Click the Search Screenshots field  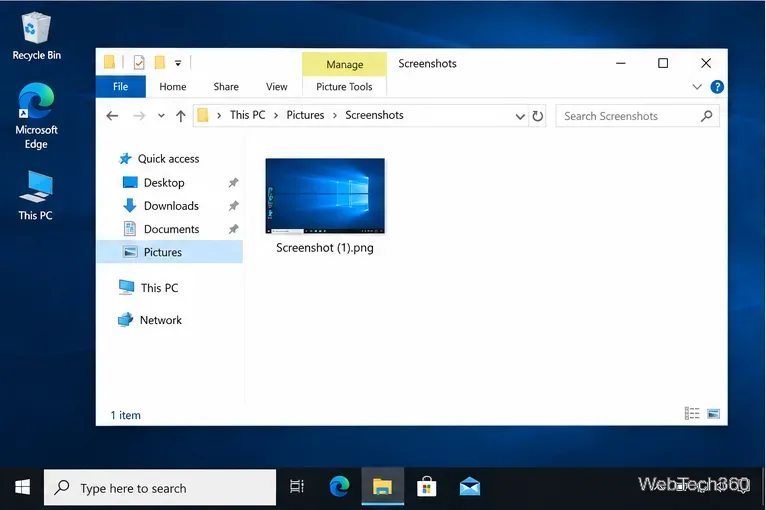tap(637, 116)
